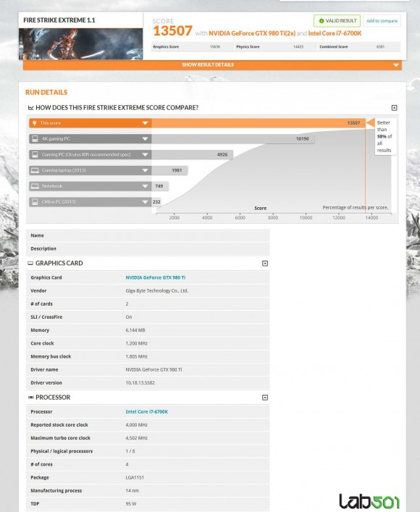Click the Valid Result button
Viewport: 420px width, 512px height.
coord(337,21)
